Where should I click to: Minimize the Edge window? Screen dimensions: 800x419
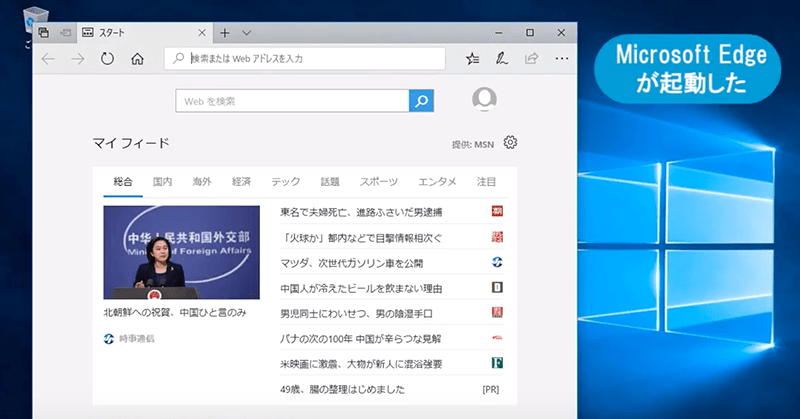(x=499, y=33)
